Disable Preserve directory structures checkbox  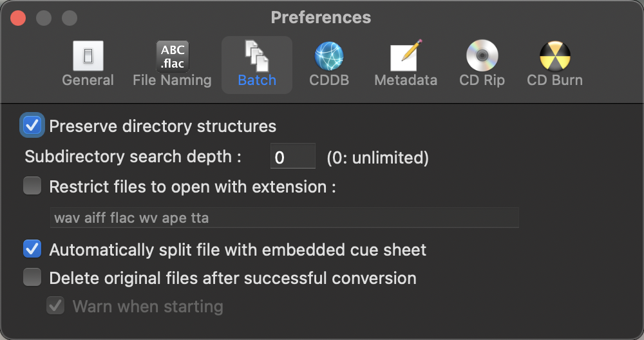coord(32,125)
